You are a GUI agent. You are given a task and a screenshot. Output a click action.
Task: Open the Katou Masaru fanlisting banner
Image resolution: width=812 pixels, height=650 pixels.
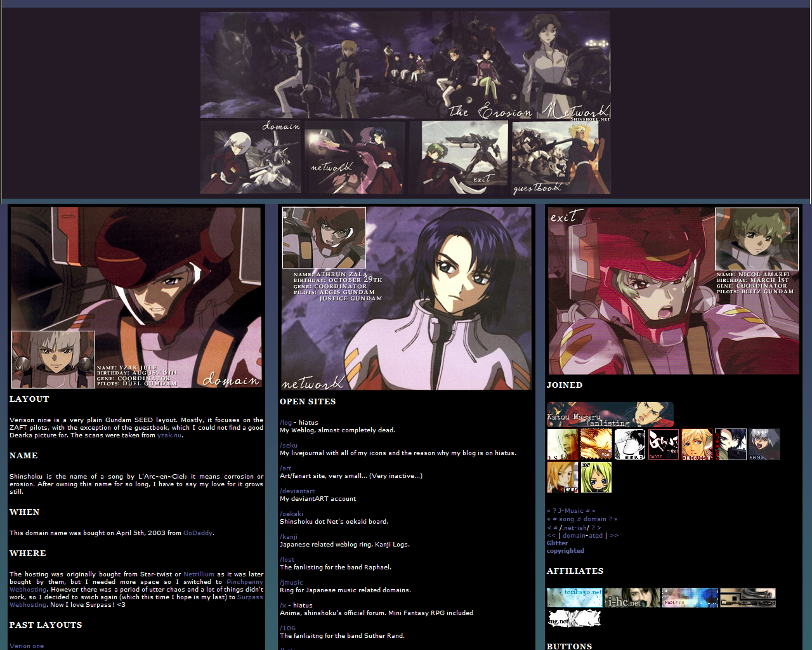[610, 414]
